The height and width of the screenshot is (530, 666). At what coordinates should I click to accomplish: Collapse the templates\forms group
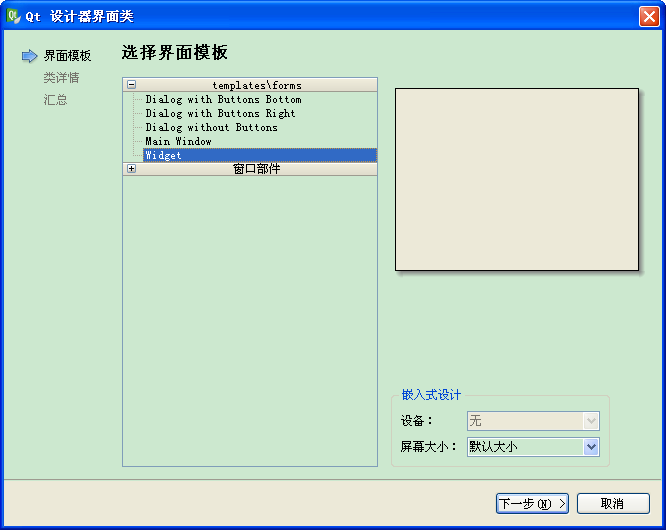pos(132,85)
